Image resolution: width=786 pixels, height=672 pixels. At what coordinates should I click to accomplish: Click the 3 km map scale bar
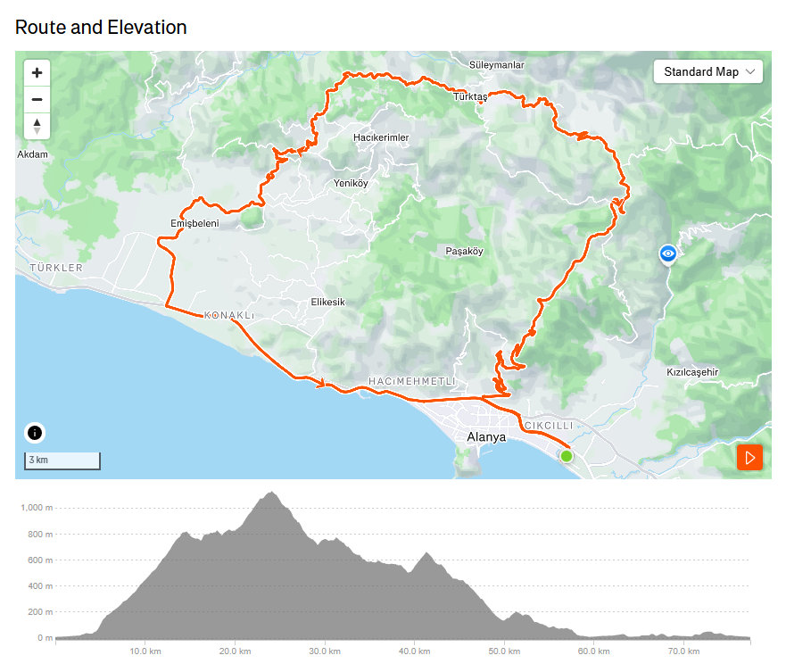pos(62,460)
